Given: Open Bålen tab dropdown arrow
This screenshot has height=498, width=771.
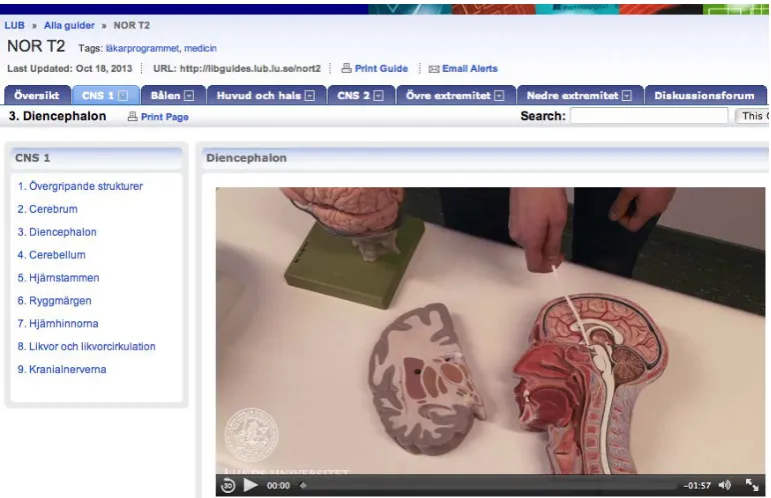Looking at the screenshot, I should click(189, 96).
